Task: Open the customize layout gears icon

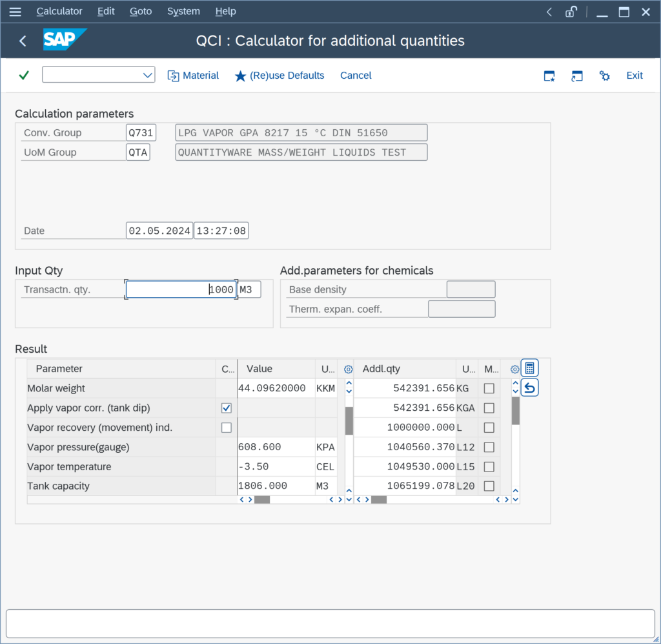Action: [x=604, y=76]
